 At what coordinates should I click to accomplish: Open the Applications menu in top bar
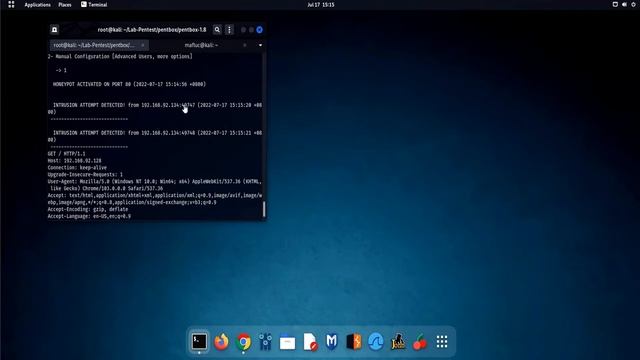point(38,5)
